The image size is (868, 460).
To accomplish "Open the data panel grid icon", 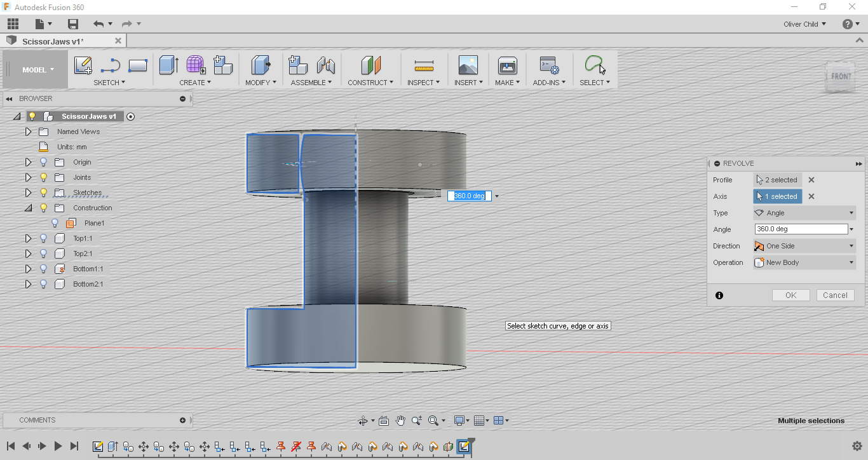I will (13, 24).
